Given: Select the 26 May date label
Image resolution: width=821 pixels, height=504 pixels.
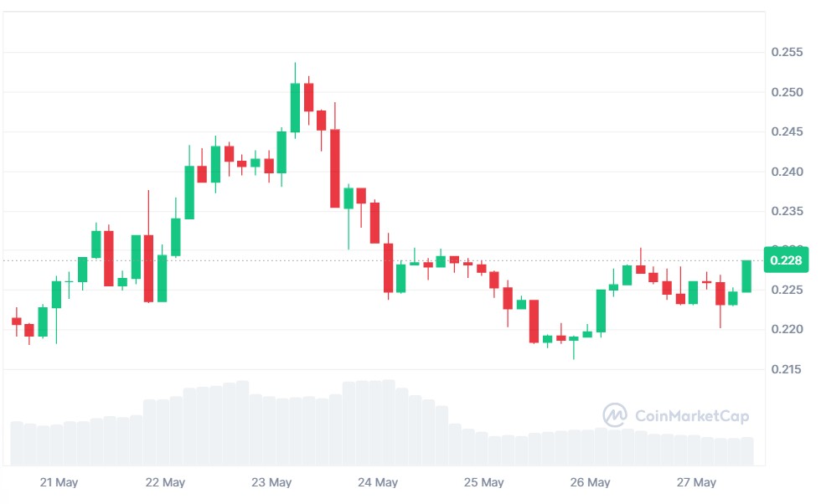Looking at the screenshot, I should pyautogui.click(x=591, y=483).
